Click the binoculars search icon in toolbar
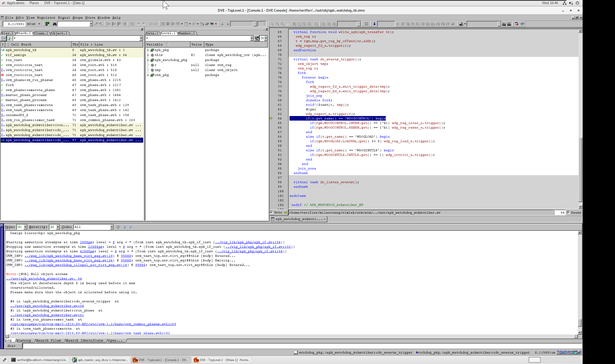Viewport: 615px width, 364px height. click(55, 24)
